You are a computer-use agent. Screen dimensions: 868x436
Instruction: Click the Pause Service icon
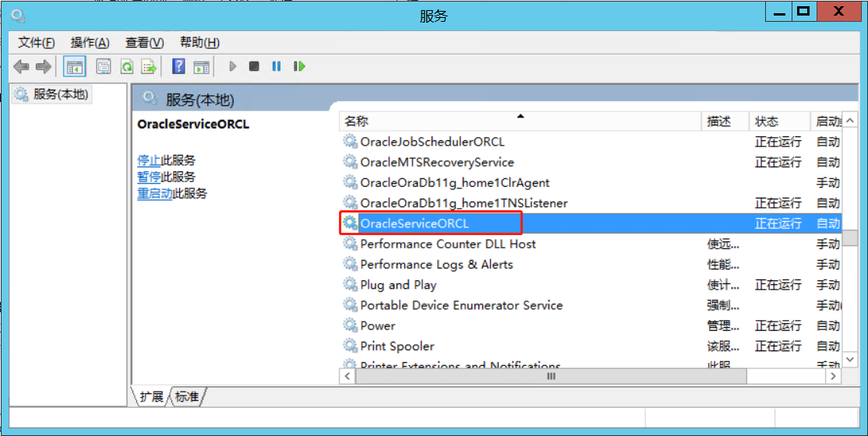tap(277, 67)
